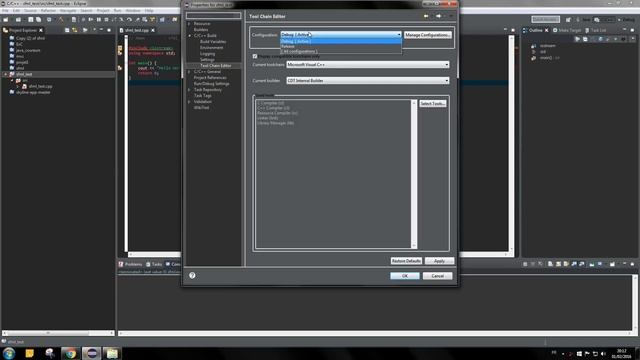Select Debug [Active] in configuration dropdown list
The image size is (640, 360).
point(341,41)
